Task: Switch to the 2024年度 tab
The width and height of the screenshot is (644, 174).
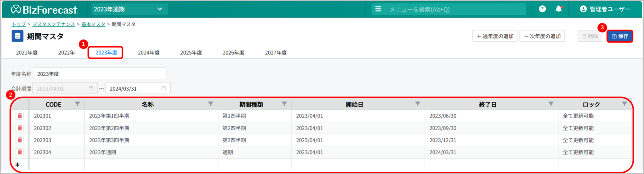Action: (148, 53)
